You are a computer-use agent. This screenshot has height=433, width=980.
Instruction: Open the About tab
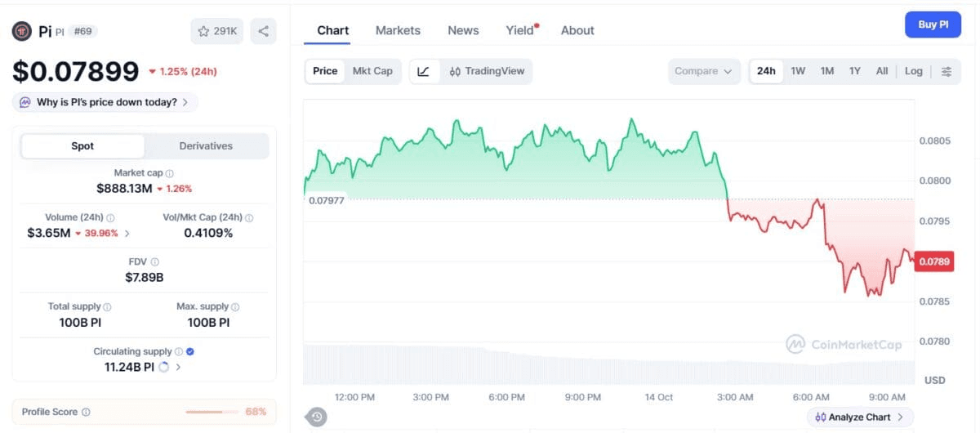click(577, 30)
